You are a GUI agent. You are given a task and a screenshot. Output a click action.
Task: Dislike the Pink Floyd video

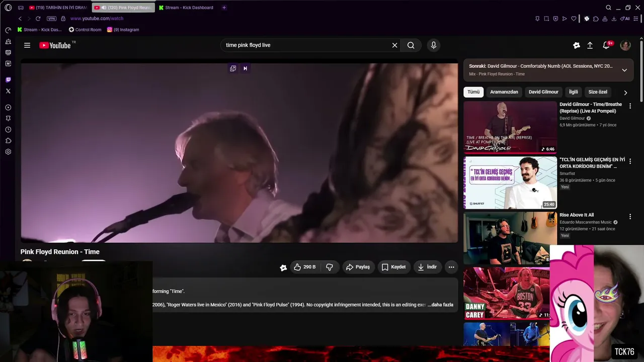(330, 267)
